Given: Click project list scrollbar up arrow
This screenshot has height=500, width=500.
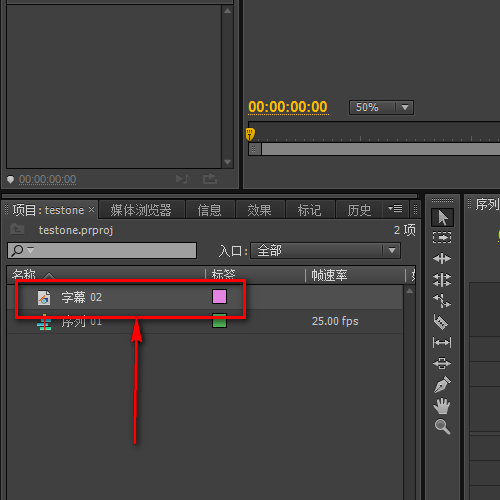Looking at the screenshot, I should (x=409, y=291).
